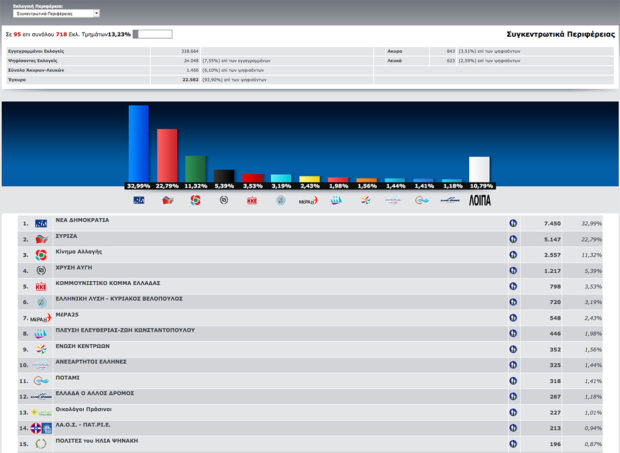
Task: Click the ΣΥΡΙΖΑ logo in row 2
Action: pos(41,239)
